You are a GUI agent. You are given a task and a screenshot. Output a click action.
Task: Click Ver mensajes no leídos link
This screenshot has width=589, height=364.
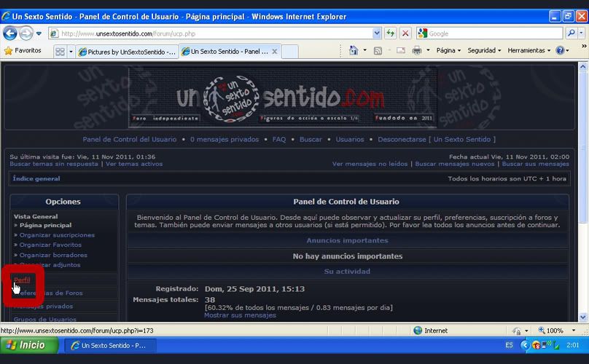coord(370,164)
